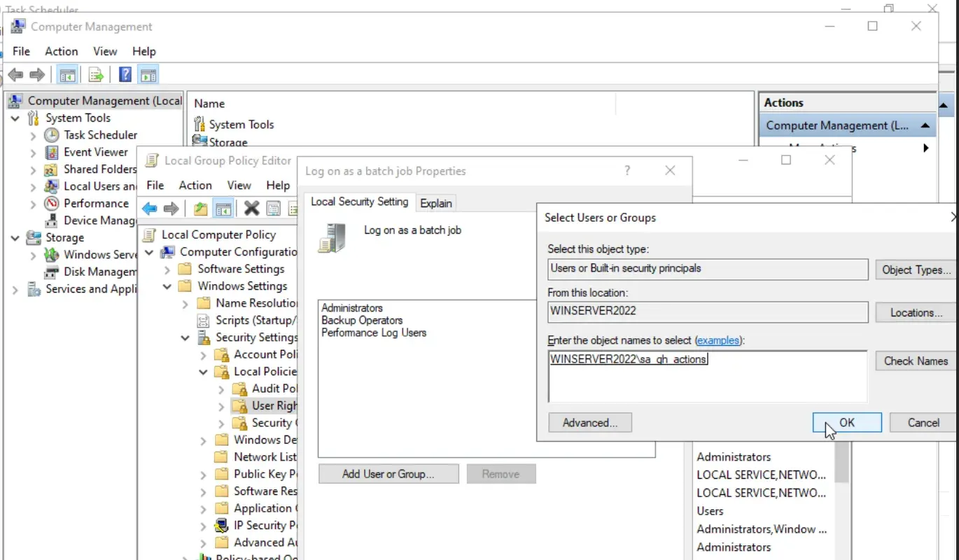The image size is (959, 560).
Task: Toggle console tree icon in Computer Management toolbar
Action: [67, 75]
